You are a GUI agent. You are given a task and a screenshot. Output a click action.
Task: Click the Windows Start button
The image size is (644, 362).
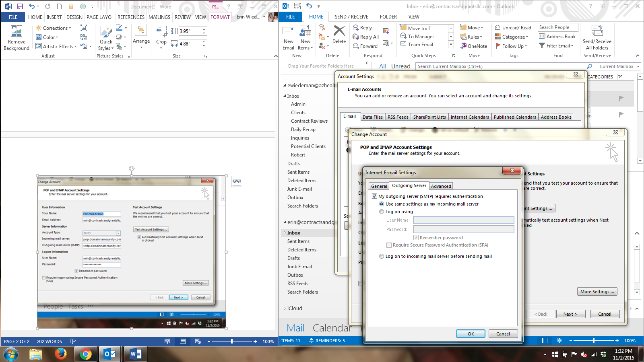11,354
